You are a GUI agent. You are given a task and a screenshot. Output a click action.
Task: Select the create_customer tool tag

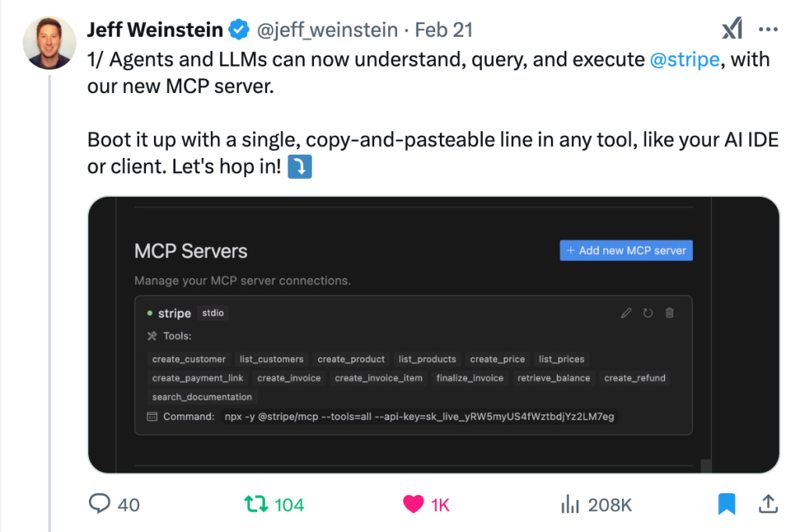[x=189, y=359]
